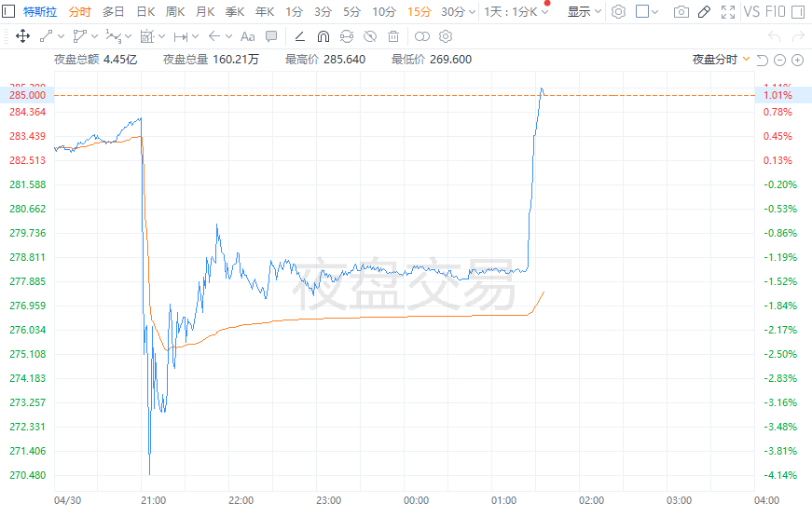812x517 pixels.
Task: Select the move/crosshair cursor tool
Action: point(22,36)
